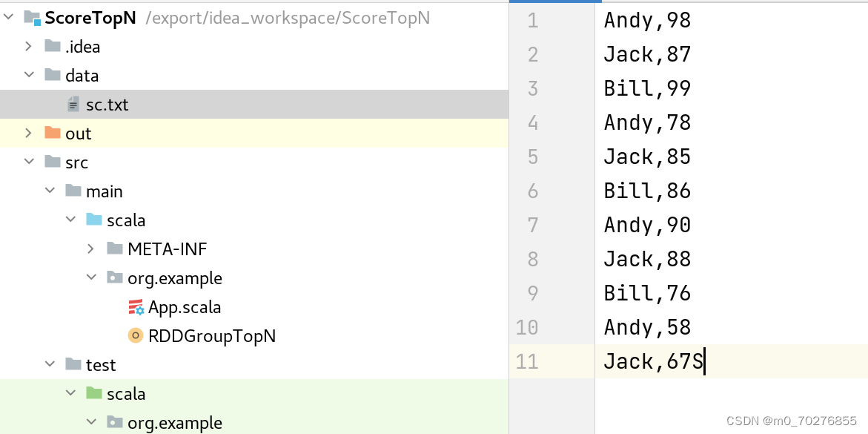
Task: Collapse the test folder
Action: 49,365
